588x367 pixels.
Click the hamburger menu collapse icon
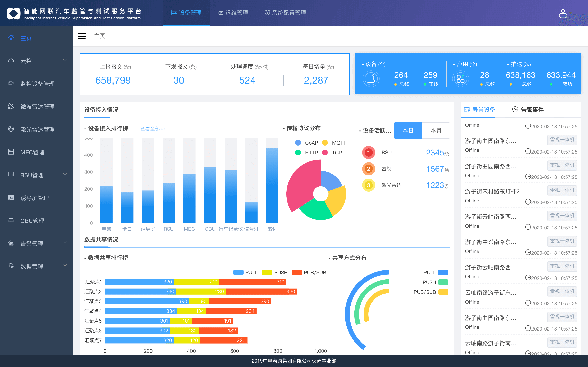pos(82,36)
